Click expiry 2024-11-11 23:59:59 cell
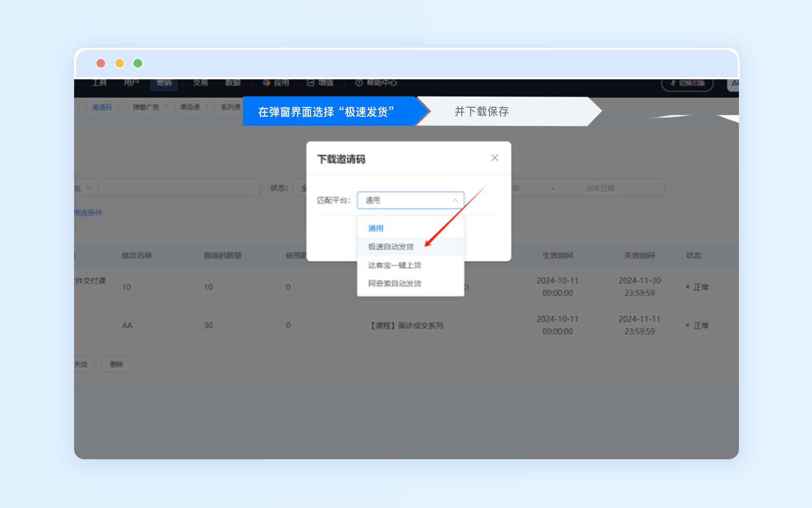This screenshot has width=812, height=508. click(x=639, y=325)
